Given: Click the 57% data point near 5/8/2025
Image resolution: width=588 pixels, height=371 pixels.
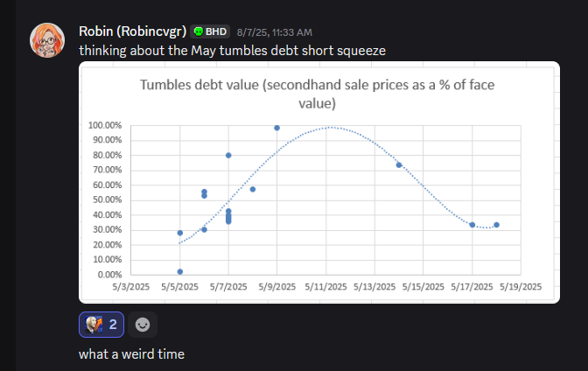Looking at the screenshot, I should click(253, 189).
